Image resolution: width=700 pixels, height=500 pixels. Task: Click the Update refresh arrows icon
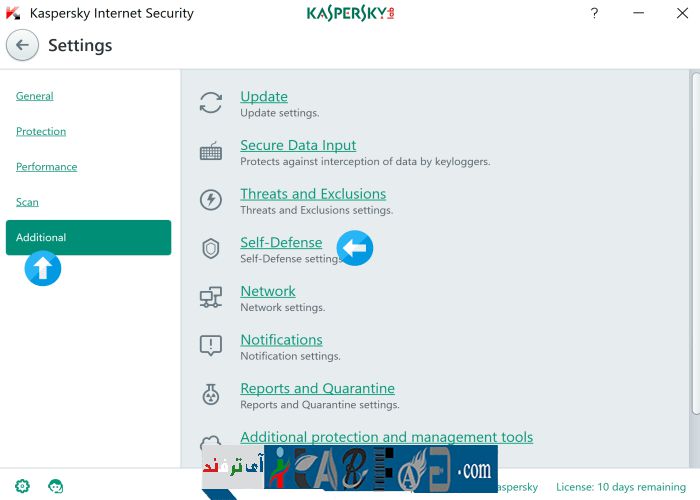click(x=211, y=102)
